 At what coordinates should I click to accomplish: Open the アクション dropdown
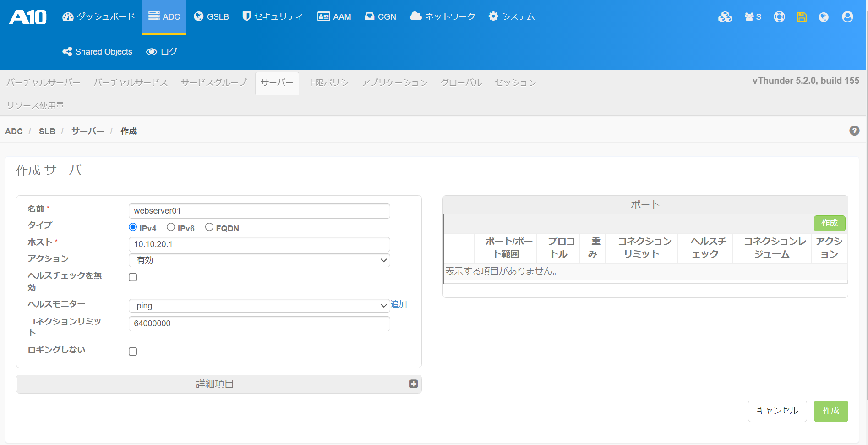pyautogui.click(x=259, y=260)
